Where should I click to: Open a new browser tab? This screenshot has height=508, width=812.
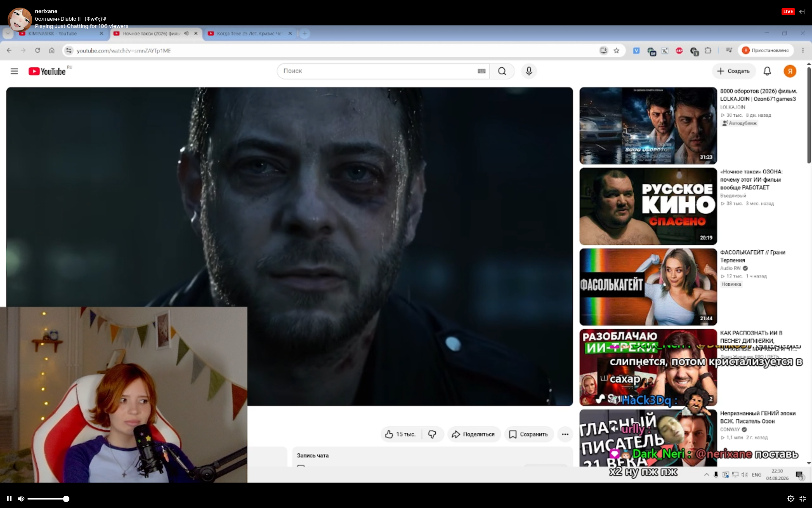click(304, 33)
